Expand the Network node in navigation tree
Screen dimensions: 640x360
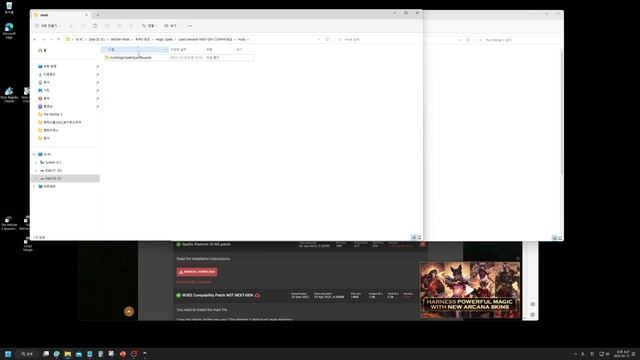34,187
